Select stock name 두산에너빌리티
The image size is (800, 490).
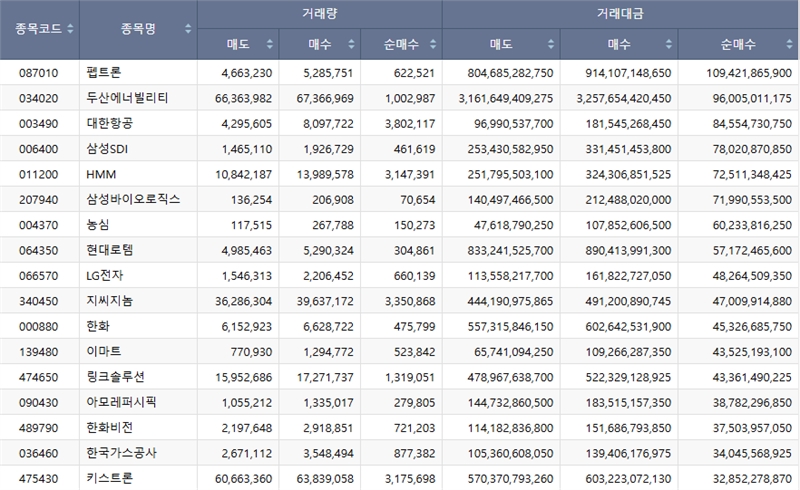(127, 98)
